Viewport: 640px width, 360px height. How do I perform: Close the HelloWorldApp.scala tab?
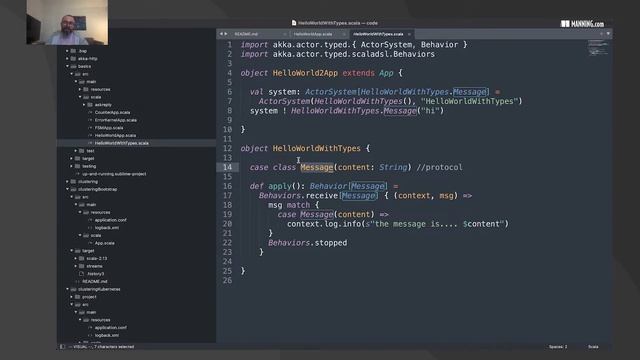pos(344,34)
